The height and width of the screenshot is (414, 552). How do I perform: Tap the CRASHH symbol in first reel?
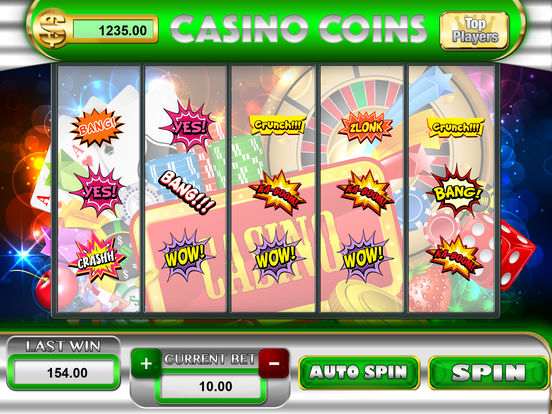pyautogui.click(x=96, y=257)
